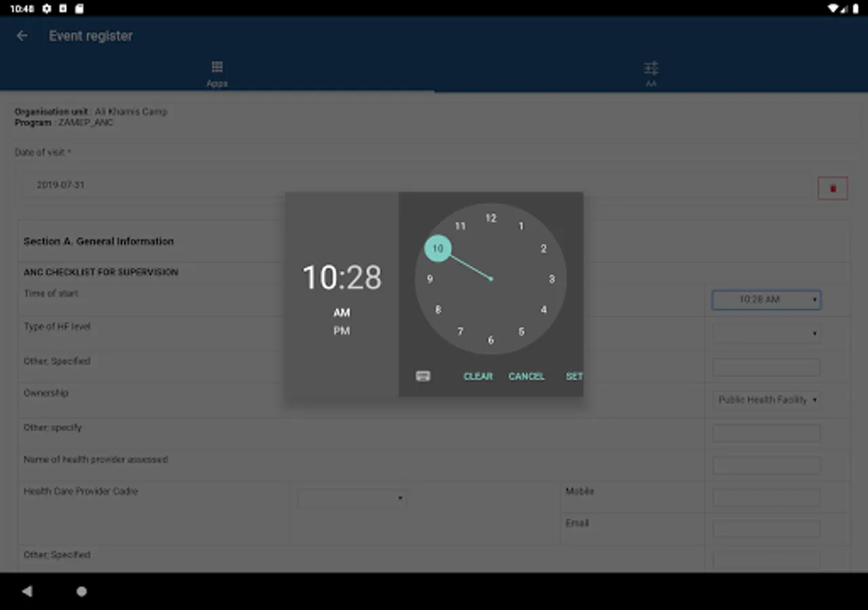Switch to keyboard time input mode

423,376
